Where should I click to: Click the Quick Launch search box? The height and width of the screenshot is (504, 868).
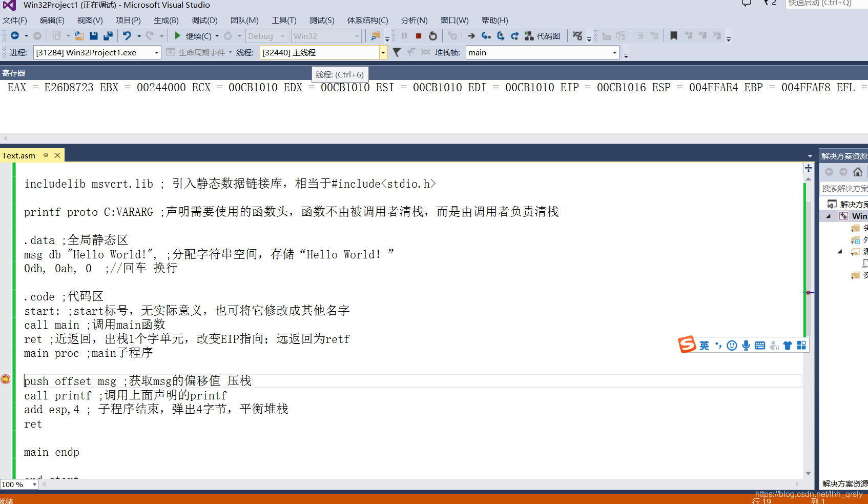pos(826,4)
